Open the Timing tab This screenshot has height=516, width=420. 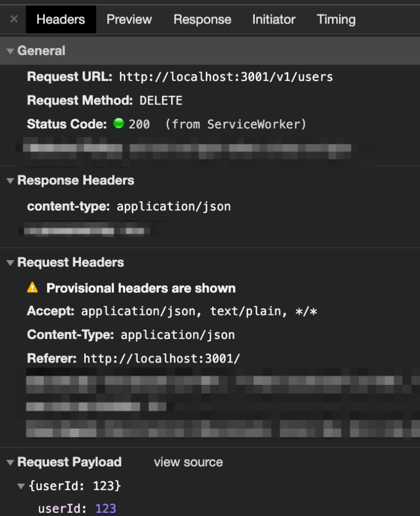point(336,19)
